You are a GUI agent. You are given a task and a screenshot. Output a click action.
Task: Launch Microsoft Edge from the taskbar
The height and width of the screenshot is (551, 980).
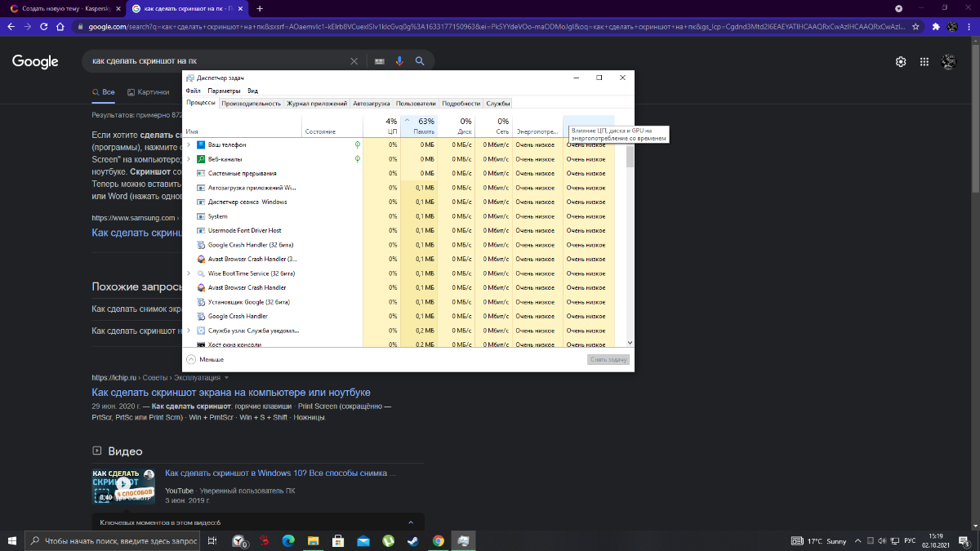click(x=288, y=540)
